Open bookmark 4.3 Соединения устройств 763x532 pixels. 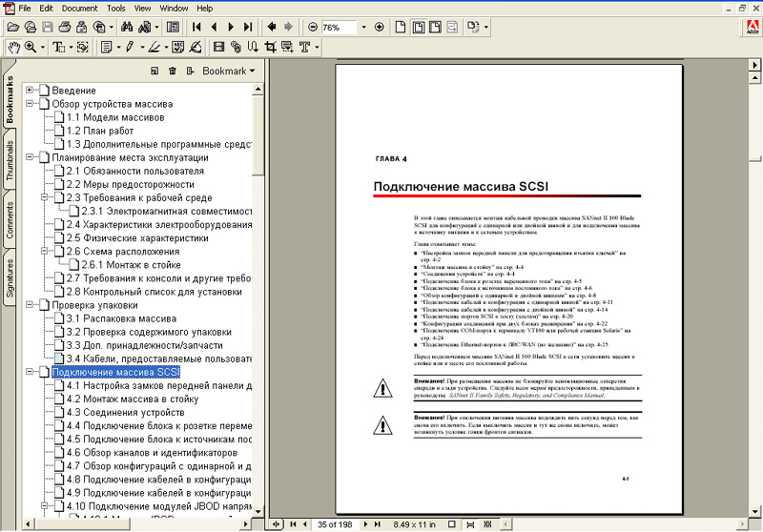[x=118, y=412]
